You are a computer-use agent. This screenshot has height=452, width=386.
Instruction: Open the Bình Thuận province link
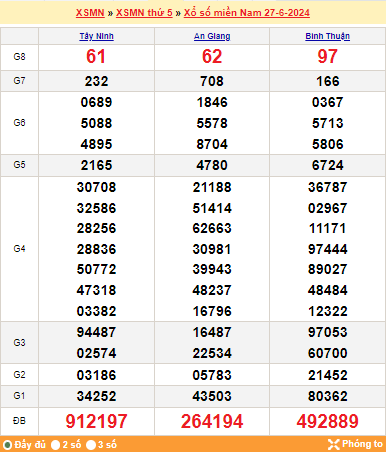tap(327, 36)
